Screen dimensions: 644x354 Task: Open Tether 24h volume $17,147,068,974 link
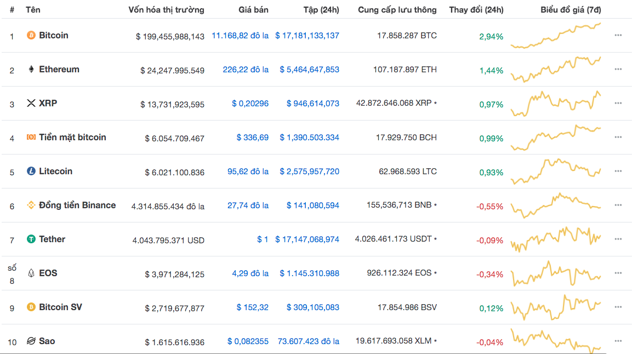tap(307, 239)
